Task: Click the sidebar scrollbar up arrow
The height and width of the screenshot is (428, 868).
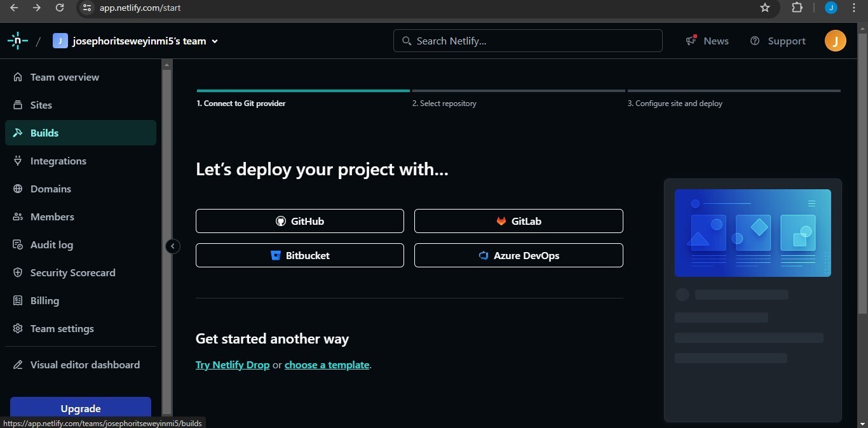Action: (167, 65)
